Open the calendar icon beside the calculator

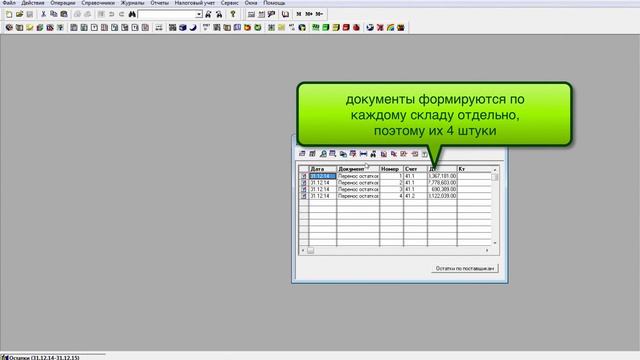click(261, 14)
